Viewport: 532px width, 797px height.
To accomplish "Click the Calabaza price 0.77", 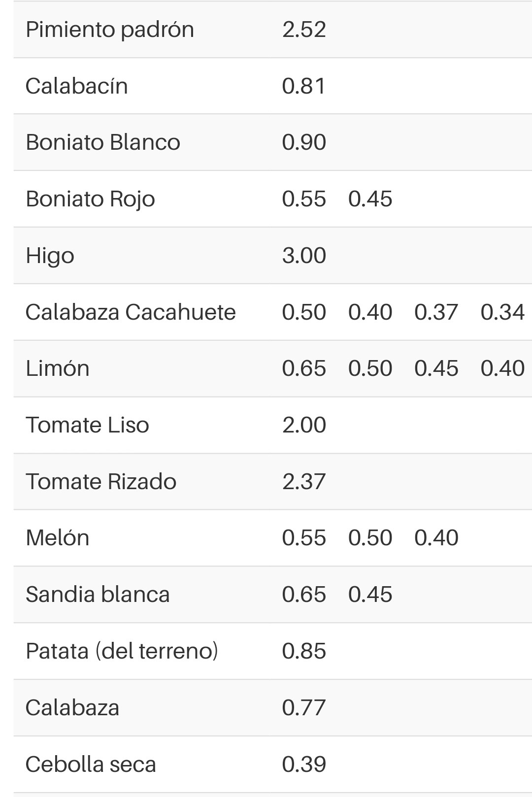I will click(304, 708).
